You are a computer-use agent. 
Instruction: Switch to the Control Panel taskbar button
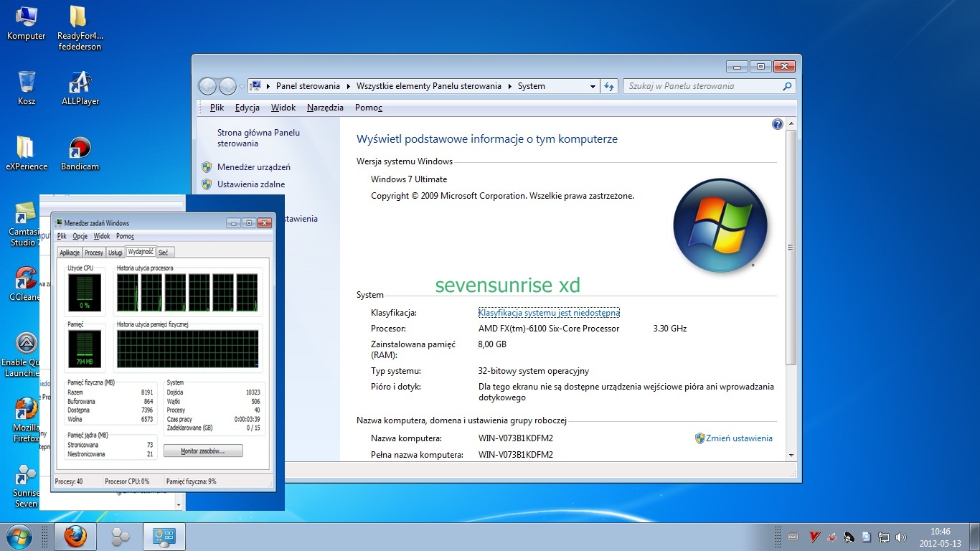coord(164,537)
